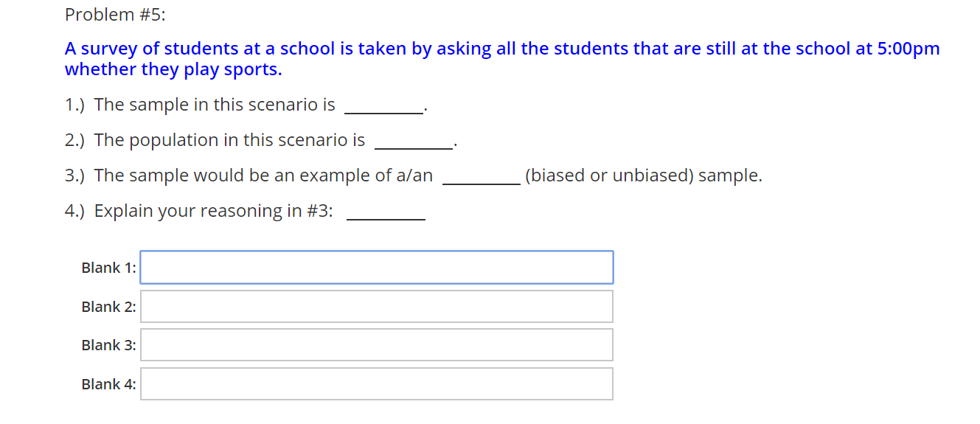This screenshot has height=424, width=980.
Task: Select the "Blank 3:" label
Action: coord(108,345)
